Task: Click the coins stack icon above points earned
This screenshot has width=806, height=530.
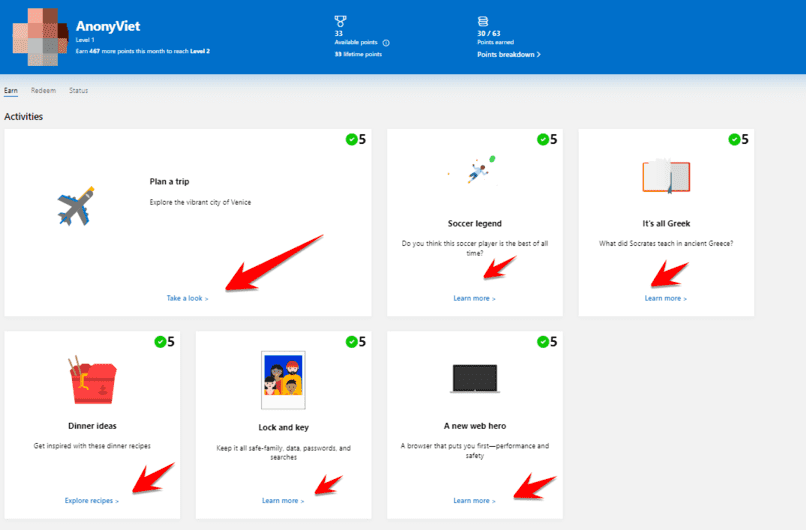Action: click(x=483, y=21)
